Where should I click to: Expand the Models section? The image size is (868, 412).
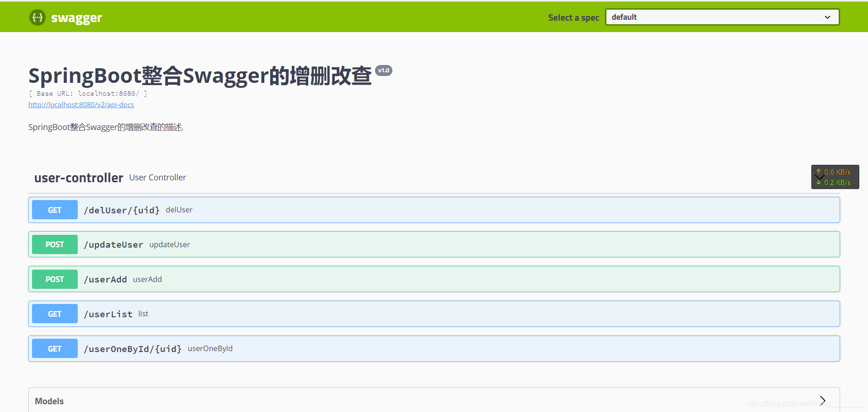pyautogui.click(x=822, y=400)
